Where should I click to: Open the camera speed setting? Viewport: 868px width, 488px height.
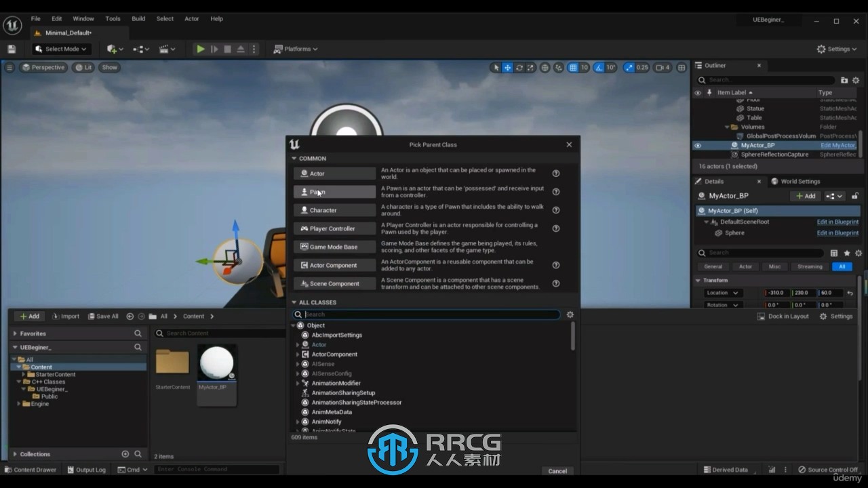tap(663, 67)
